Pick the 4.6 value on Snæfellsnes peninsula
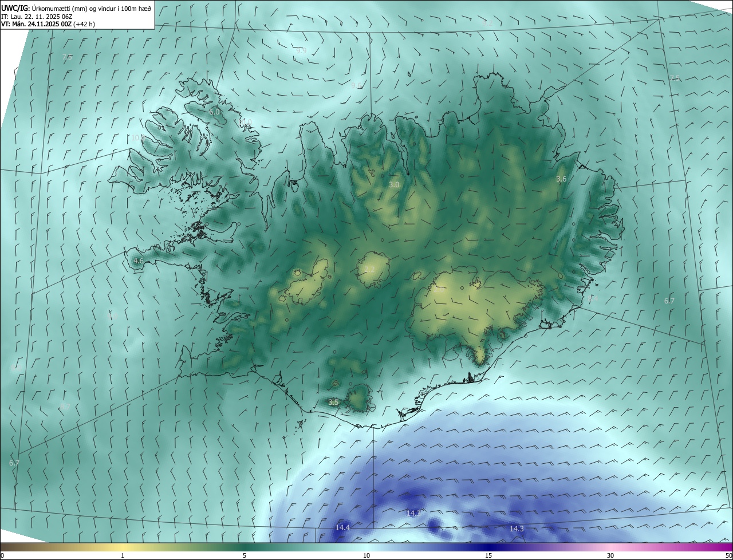Screen dimensions: 733x560 click(x=139, y=261)
